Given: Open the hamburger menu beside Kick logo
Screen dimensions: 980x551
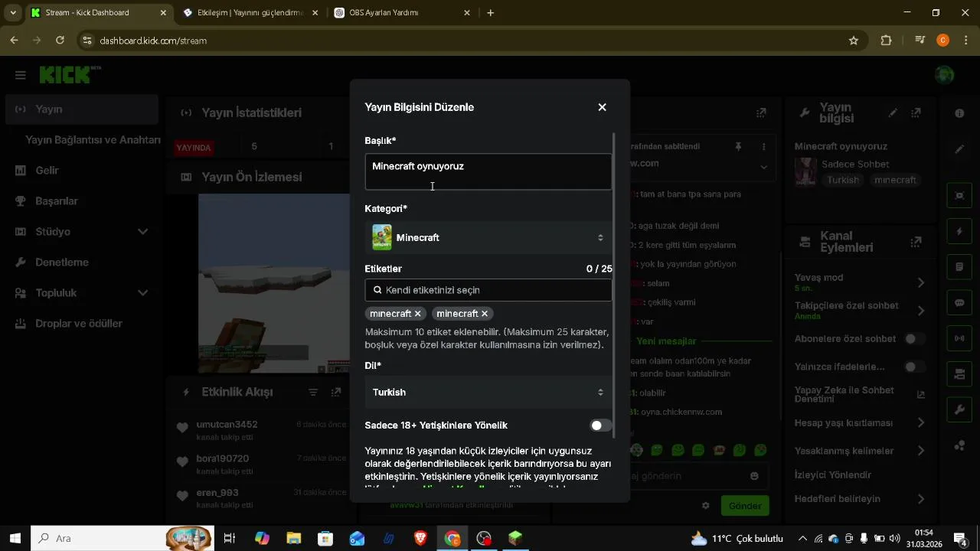Looking at the screenshot, I should [21, 75].
